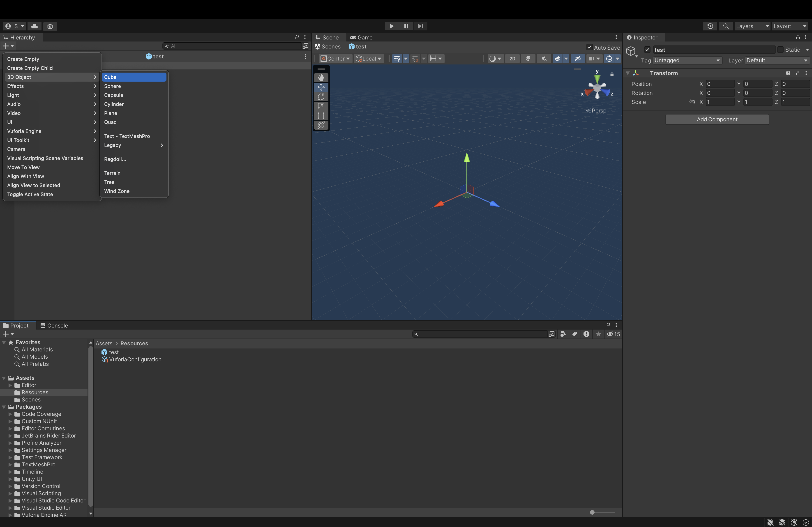Select the Rotate tool in Scene toolbar
Viewport: 812px width, 527px height.
[321, 97]
